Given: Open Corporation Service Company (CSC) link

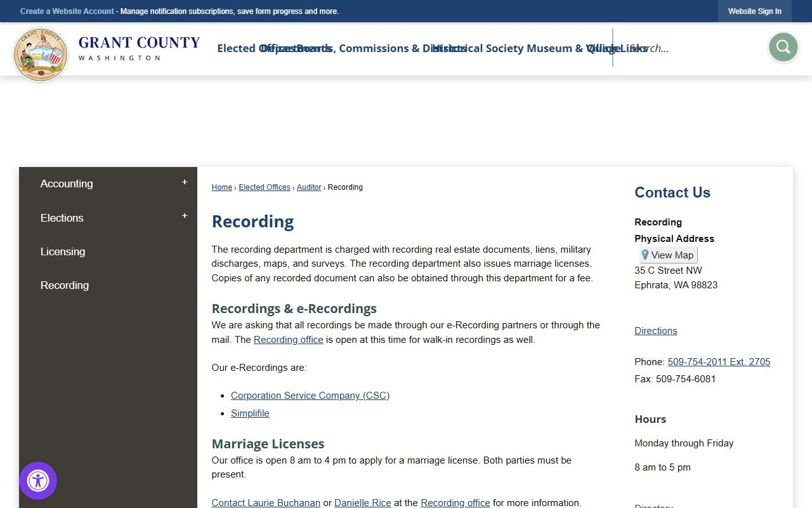Looking at the screenshot, I should 310,396.
